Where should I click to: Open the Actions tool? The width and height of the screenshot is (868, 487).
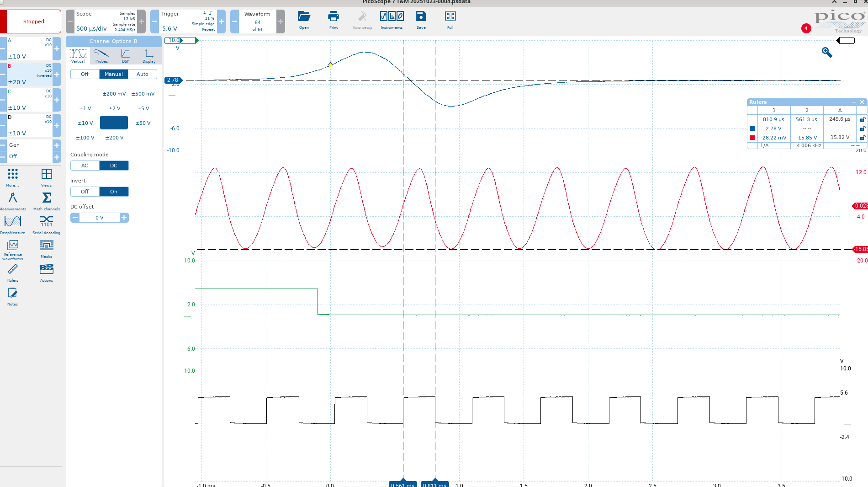point(46,273)
